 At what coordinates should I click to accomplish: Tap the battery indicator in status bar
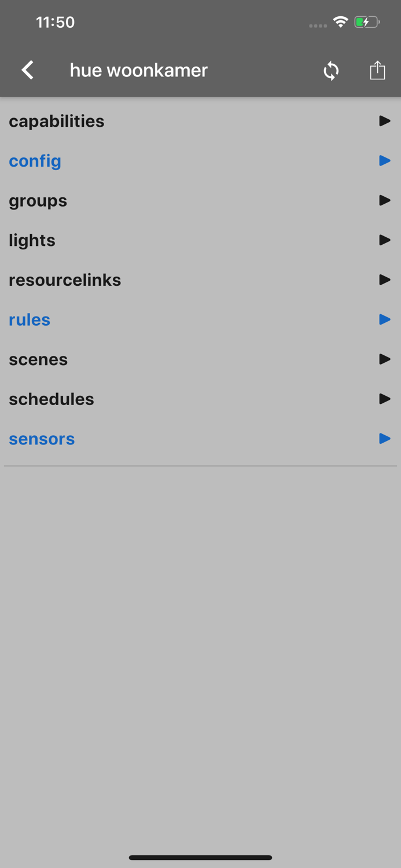click(366, 21)
